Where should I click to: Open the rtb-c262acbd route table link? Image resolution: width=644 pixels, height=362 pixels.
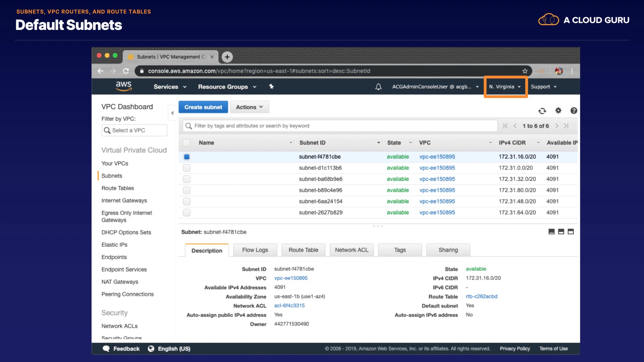(x=481, y=297)
